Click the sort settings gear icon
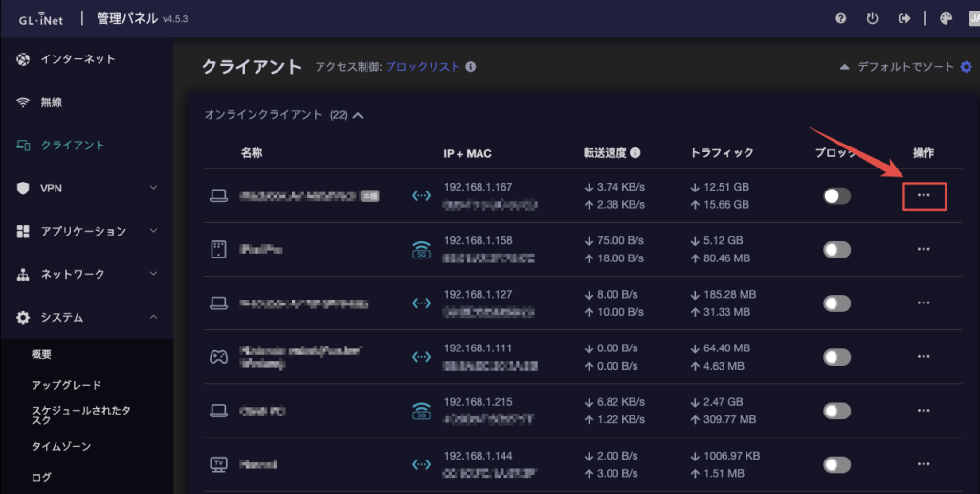The height and width of the screenshot is (494, 980). pyautogui.click(x=966, y=67)
